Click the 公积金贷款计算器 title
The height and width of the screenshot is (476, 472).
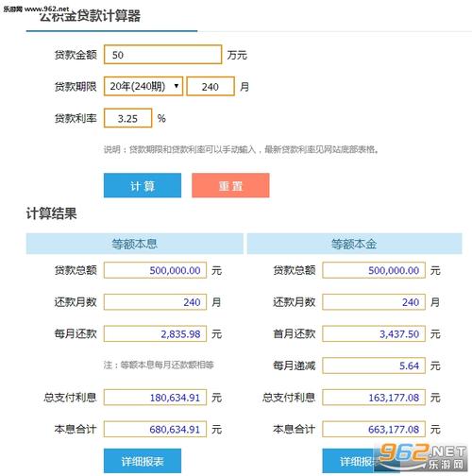click(90, 16)
